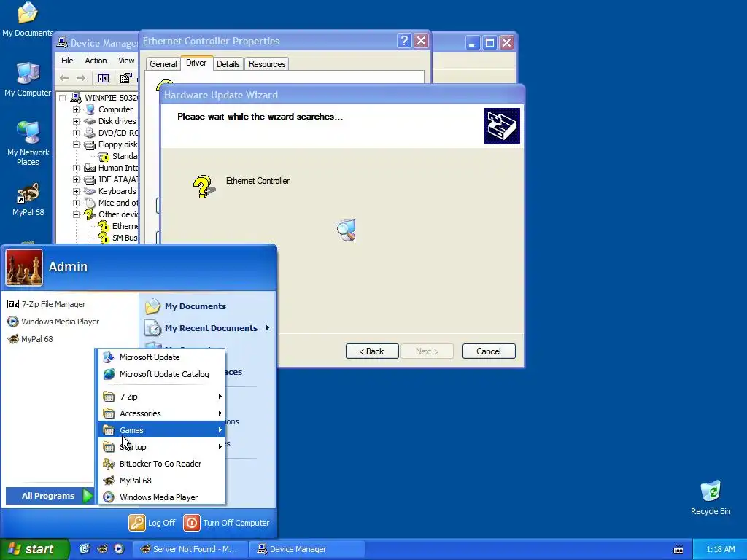Expand the DVD/CD-ROM drives node
This screenshot has height=560, width=747.
coord(76,133)
